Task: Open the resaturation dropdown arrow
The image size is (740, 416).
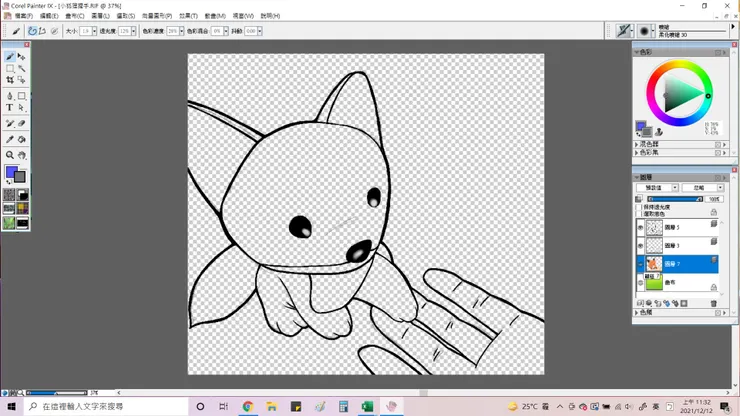Action: [x=182, y=31]
